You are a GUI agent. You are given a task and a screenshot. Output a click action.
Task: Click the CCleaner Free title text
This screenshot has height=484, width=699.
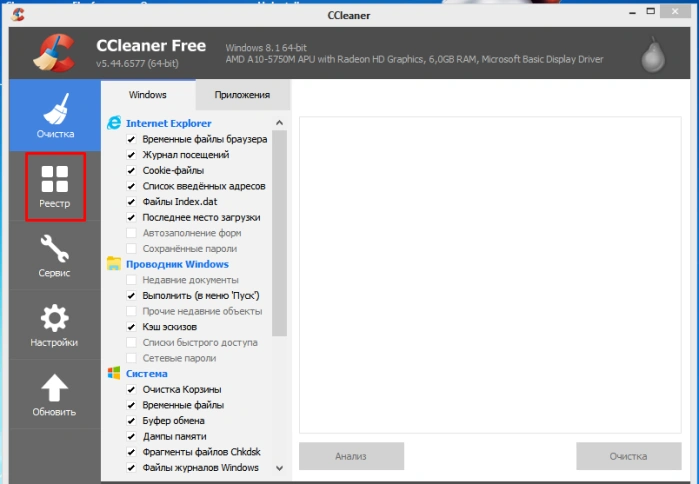[x=151, y=45]
